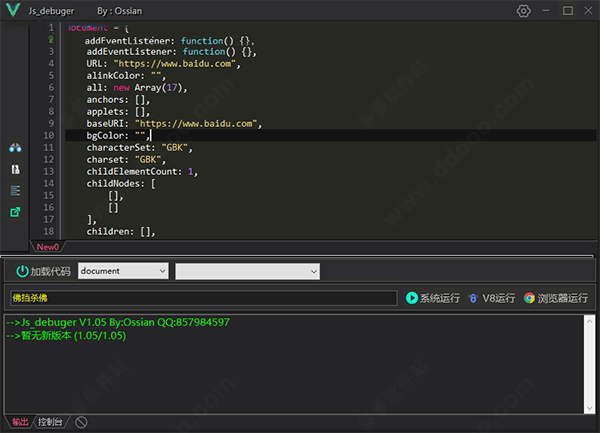Click the power icon of 加载代码
The height and width of the screenshot is (433, 600).
click(22, 271)
